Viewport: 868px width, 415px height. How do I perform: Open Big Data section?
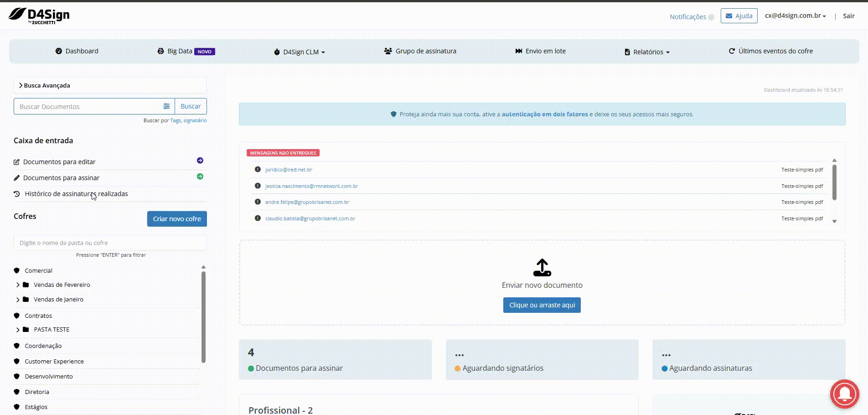186,51
